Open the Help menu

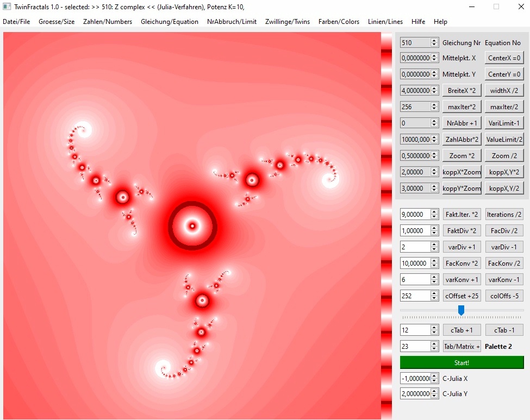(x=440, y=22)
